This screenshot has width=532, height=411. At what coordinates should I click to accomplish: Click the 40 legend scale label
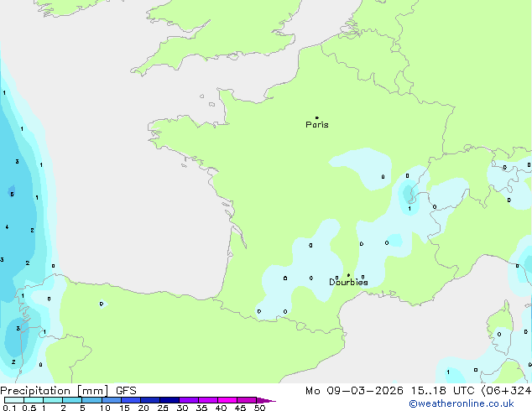[221, 408]
